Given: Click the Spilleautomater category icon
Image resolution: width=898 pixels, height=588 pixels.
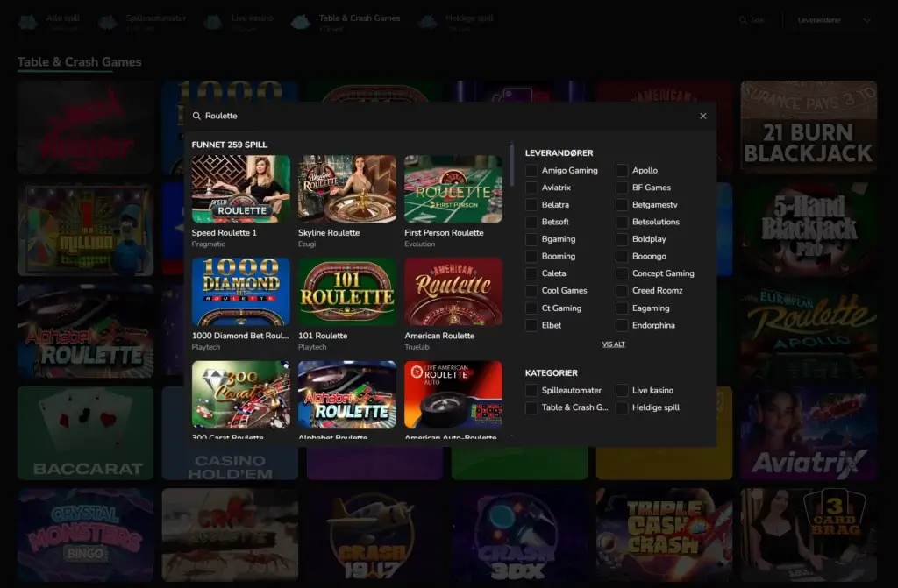Looking at the screenshot, I should pos(108,22).
